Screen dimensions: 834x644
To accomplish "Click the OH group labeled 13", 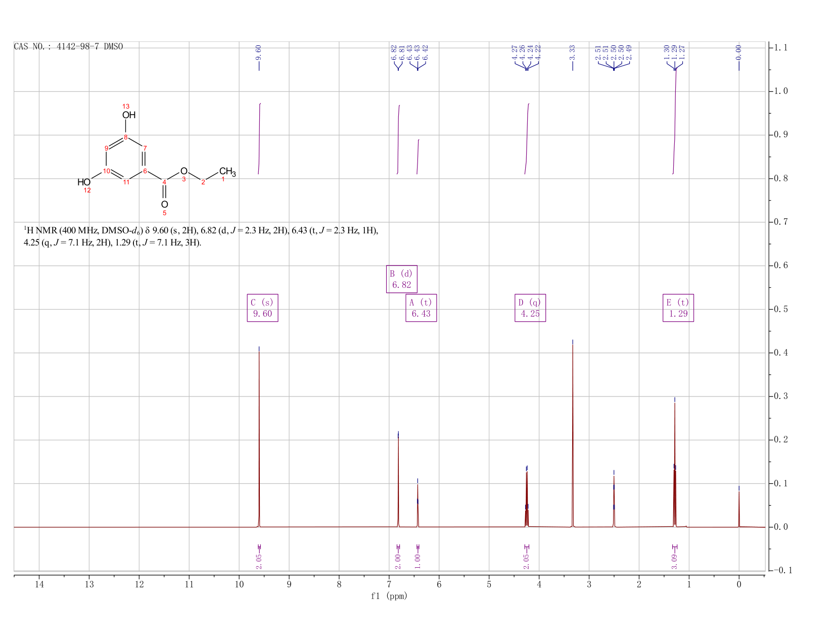I will pos(129,115).
